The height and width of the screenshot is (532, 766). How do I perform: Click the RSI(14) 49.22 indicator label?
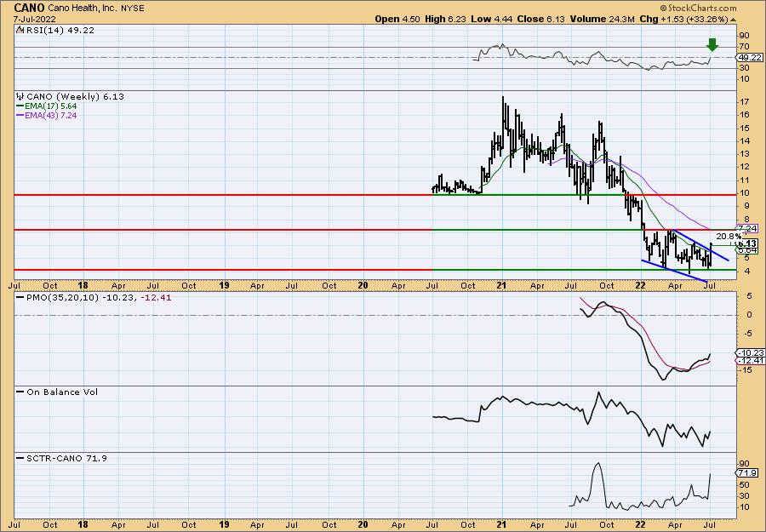[60, 30]
